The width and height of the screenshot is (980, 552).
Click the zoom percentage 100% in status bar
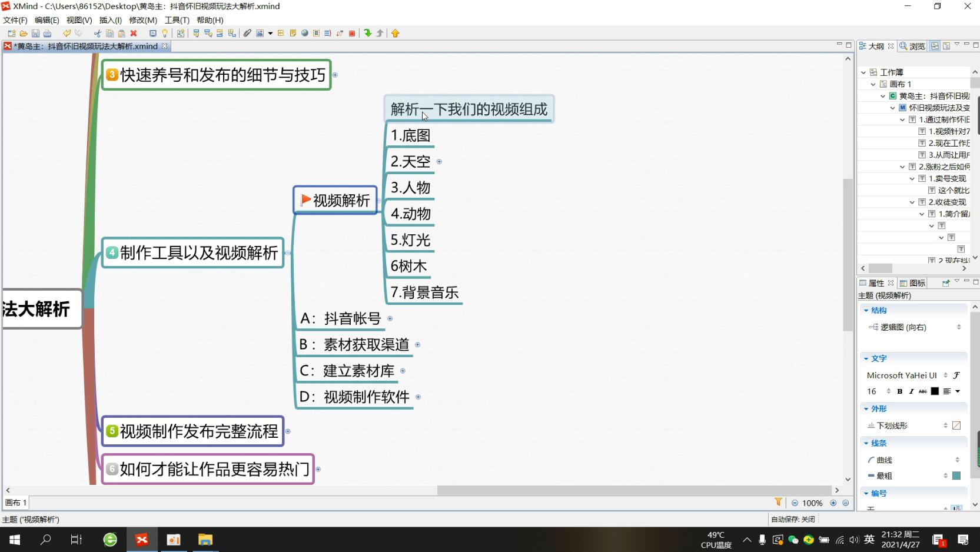(x=812, y=503)
